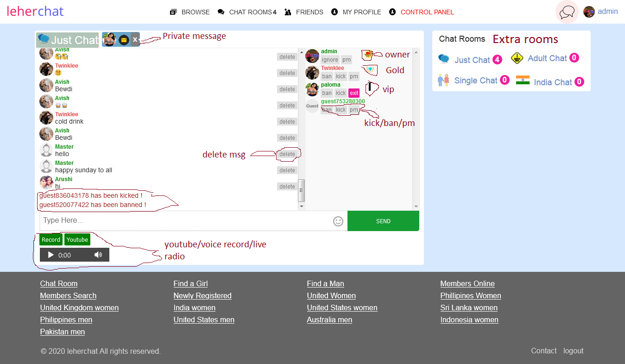Select the Single Chat couple icon
The image size is (625, 364).
pyautogui.click(x=443, y=81)
